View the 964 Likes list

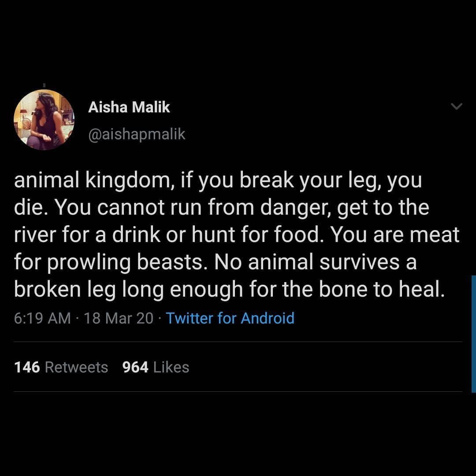point(156,367)
